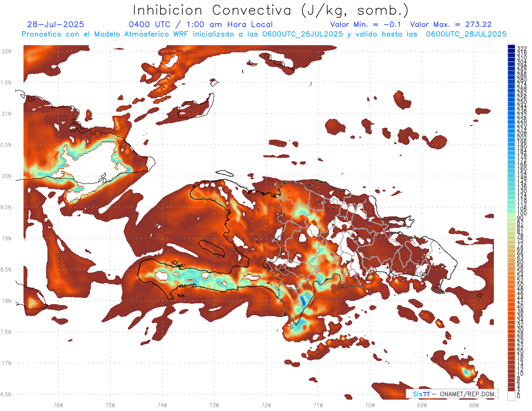Click the colorbar value '100'
Viewport: 532px width, 411px height.
click(x=522, y=213)
